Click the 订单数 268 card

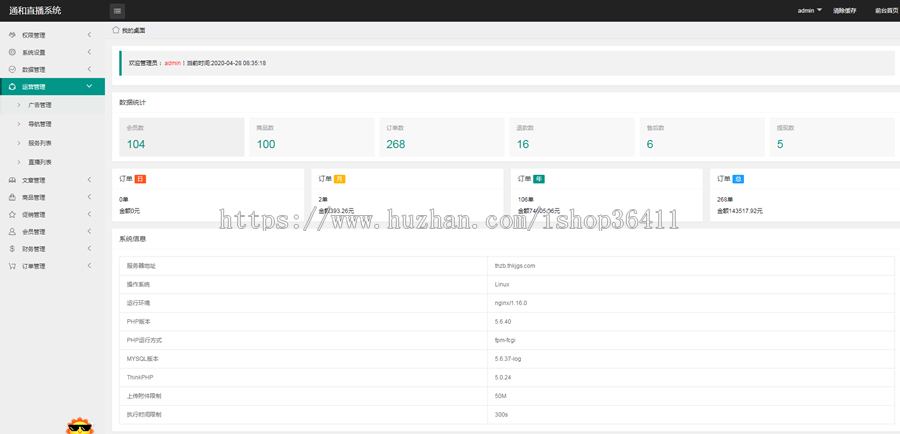tap(442, 137)
